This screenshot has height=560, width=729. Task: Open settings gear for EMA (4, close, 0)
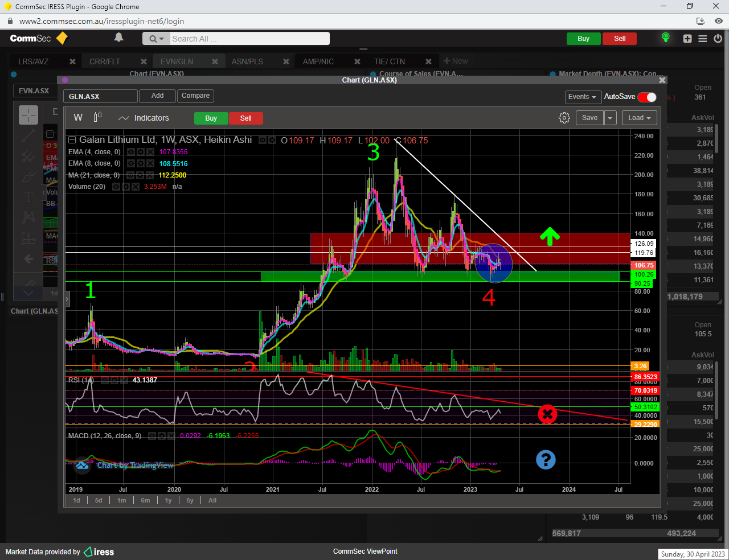pos(140,152)
